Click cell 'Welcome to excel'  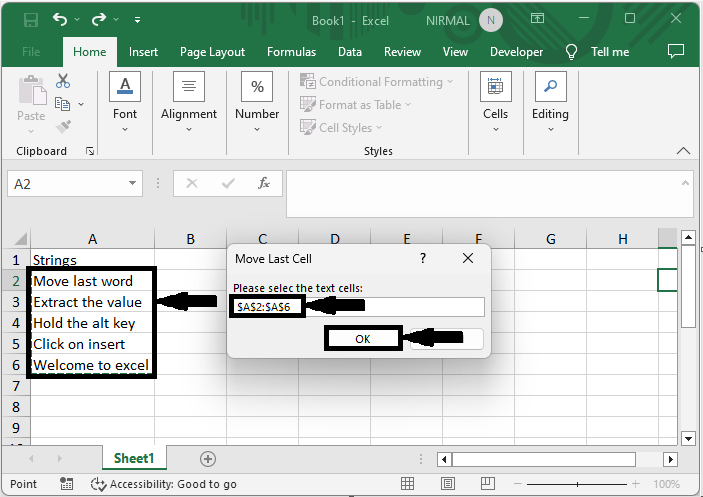[x=93, y=365]
